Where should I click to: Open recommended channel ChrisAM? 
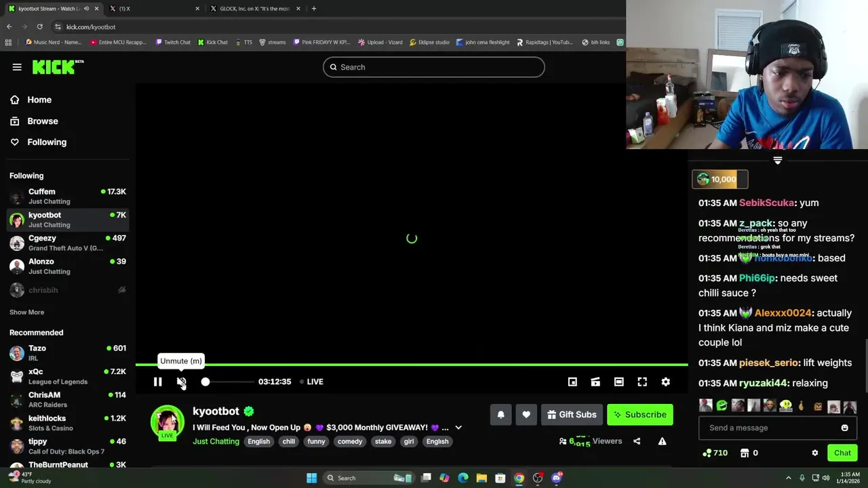(x=68, y=399)
